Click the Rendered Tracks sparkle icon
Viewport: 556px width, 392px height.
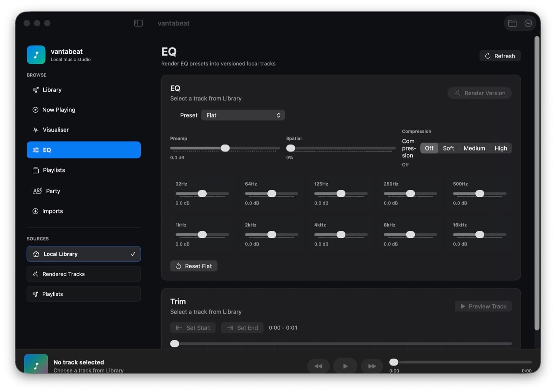35,274
